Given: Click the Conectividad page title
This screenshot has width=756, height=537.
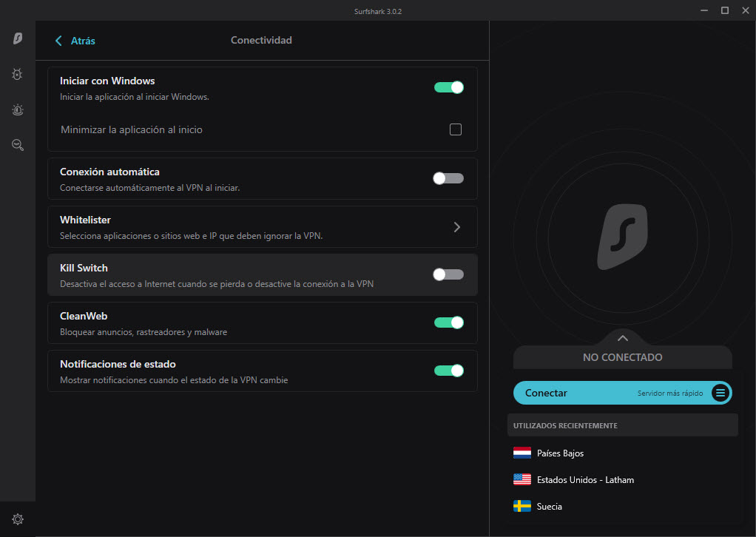Looking at the screenshot, I should [261, 40].
